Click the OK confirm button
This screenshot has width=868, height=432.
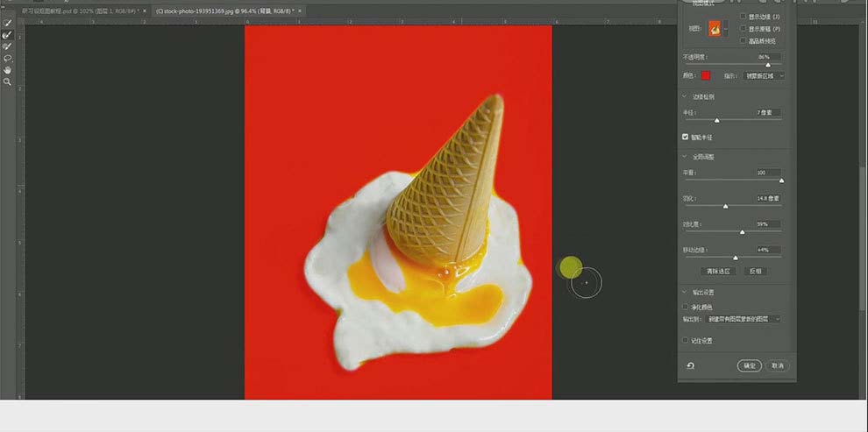click(750, 365)
